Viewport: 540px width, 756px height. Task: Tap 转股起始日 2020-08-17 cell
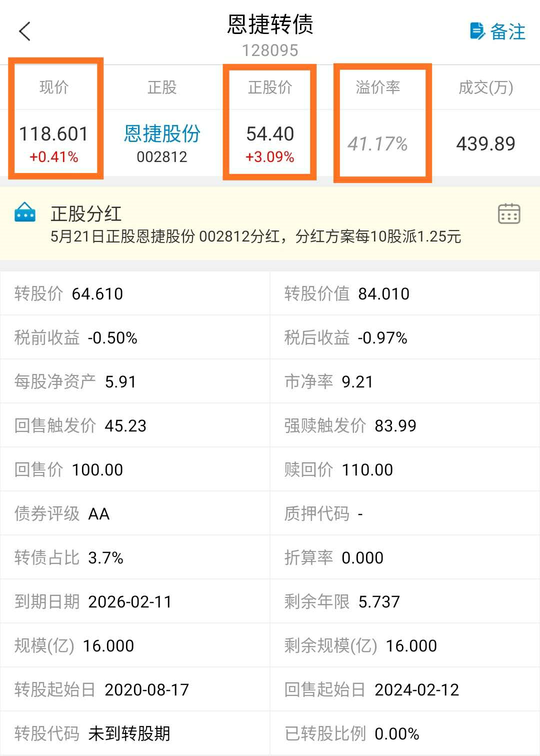[x=135, y=689]
